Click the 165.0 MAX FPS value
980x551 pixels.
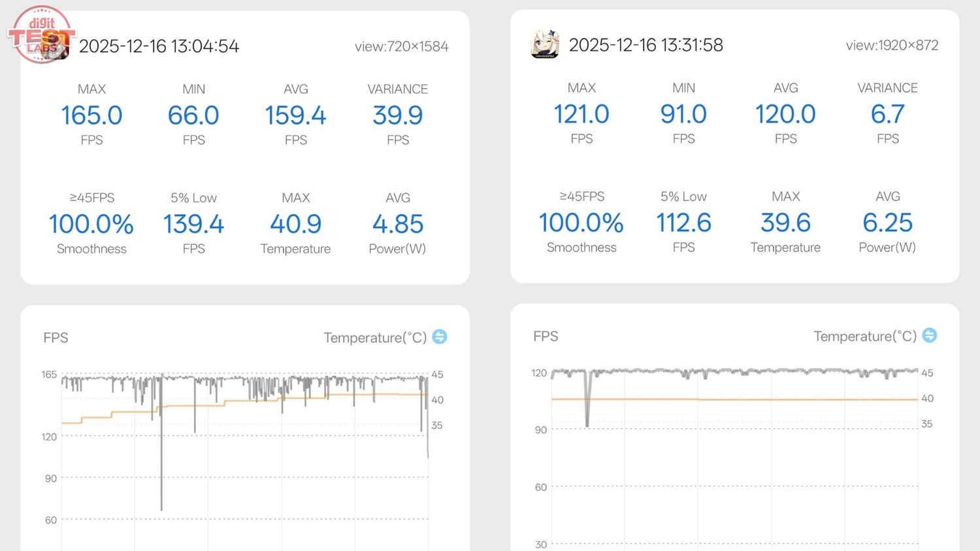click(91, 116)
